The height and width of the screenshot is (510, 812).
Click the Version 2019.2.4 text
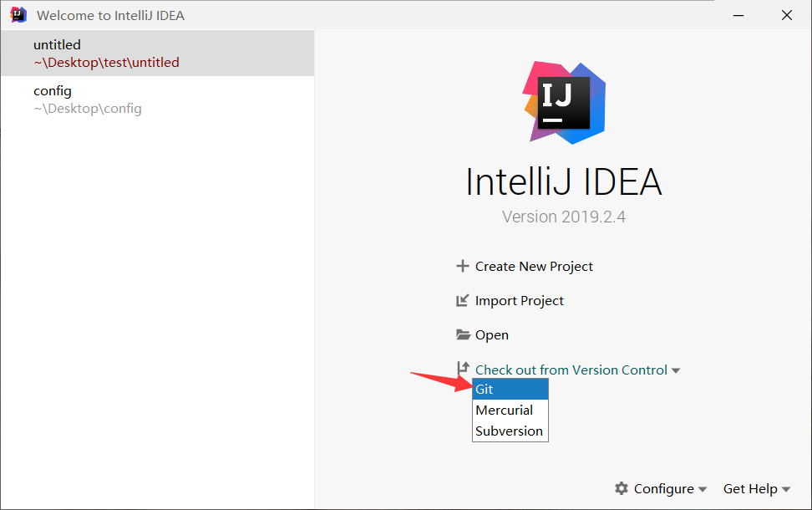563,217
